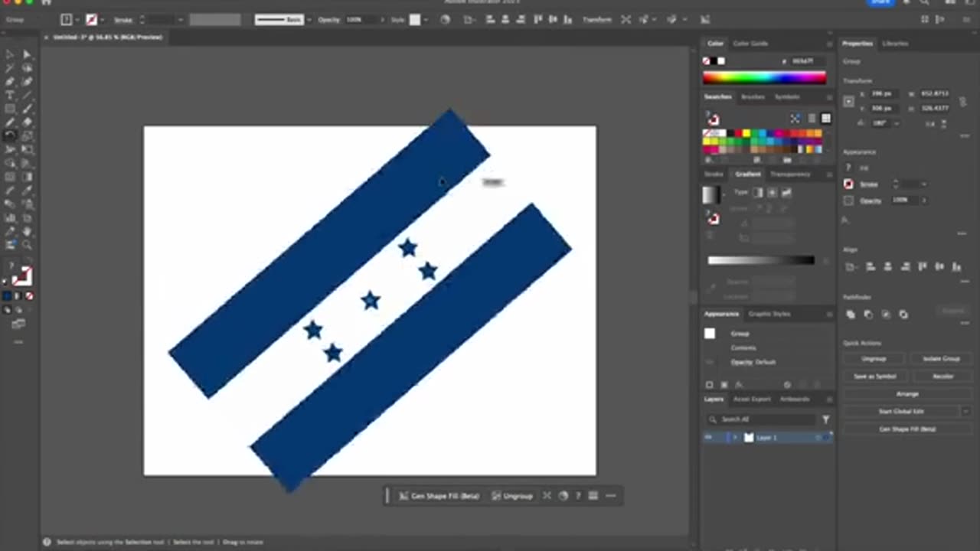Switch to the Brushes tab

coord(753,97)
